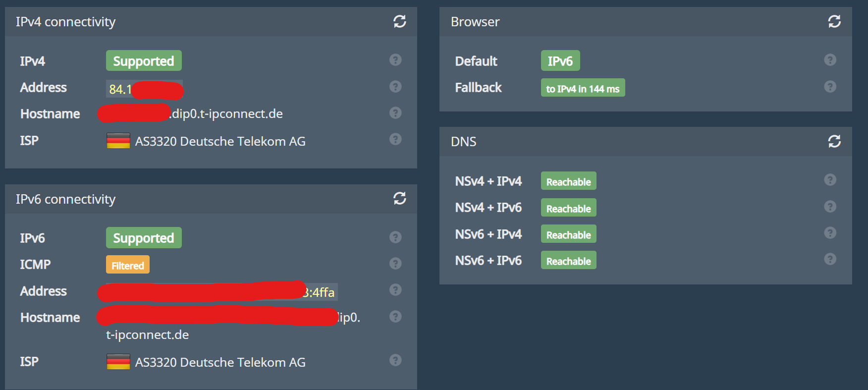Show help for Browser Fallback row
The height and width of the screenshot is (390, 868).
click(x=830, y=87)
